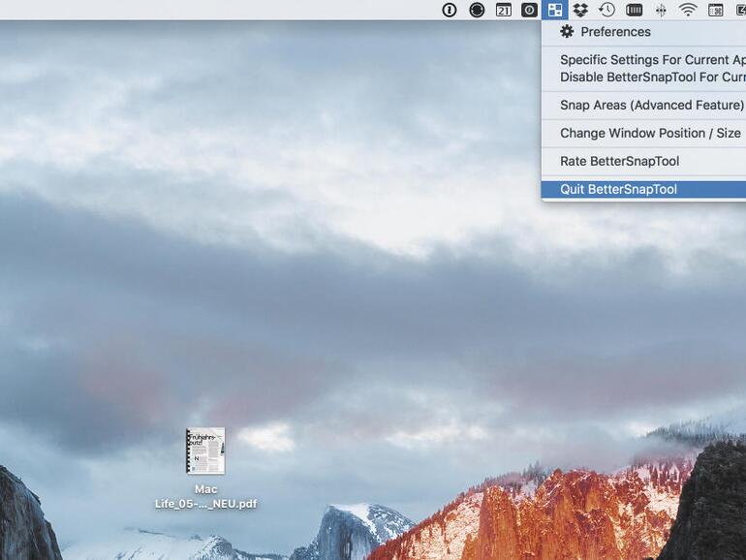Click the highlighted BetterSnapTool menu bar icon
The image size is (746, 560).
[555, 10]
